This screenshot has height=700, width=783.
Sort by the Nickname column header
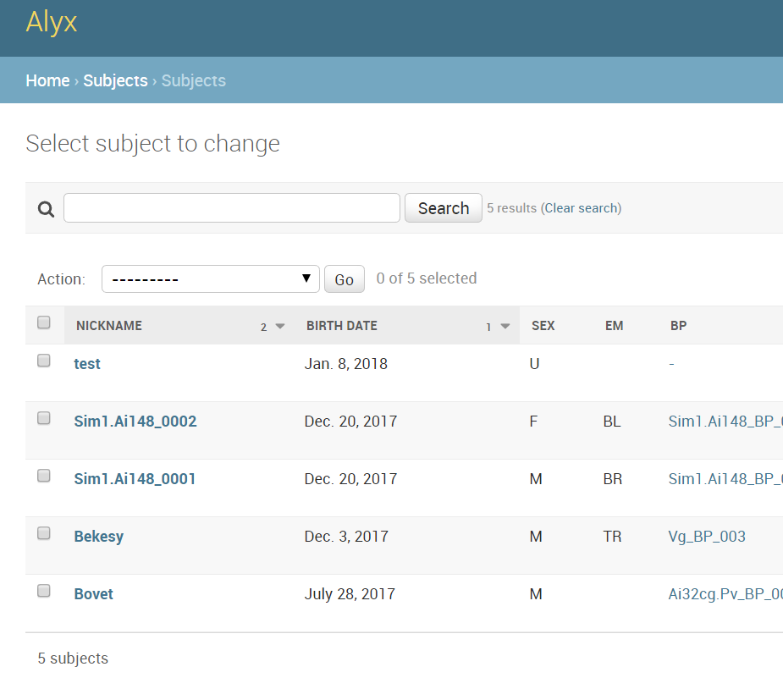109,326
